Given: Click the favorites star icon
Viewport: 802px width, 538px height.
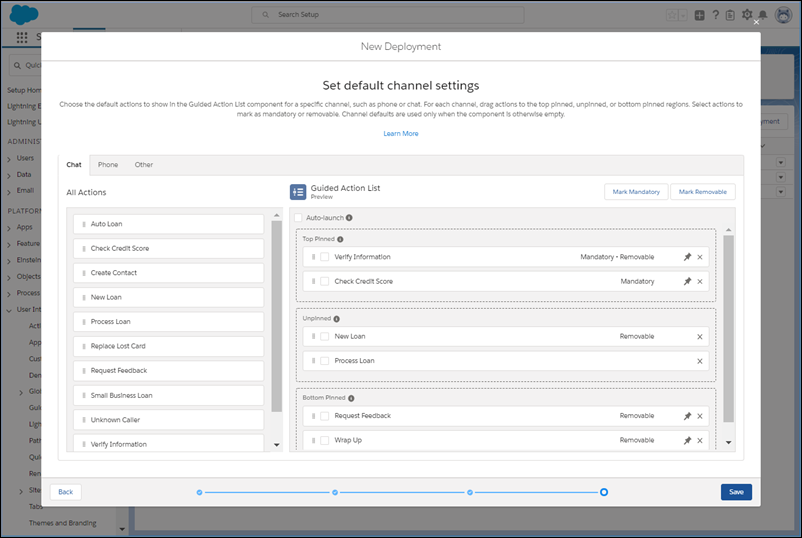Looking at the screenshot, I should (672, 15).
